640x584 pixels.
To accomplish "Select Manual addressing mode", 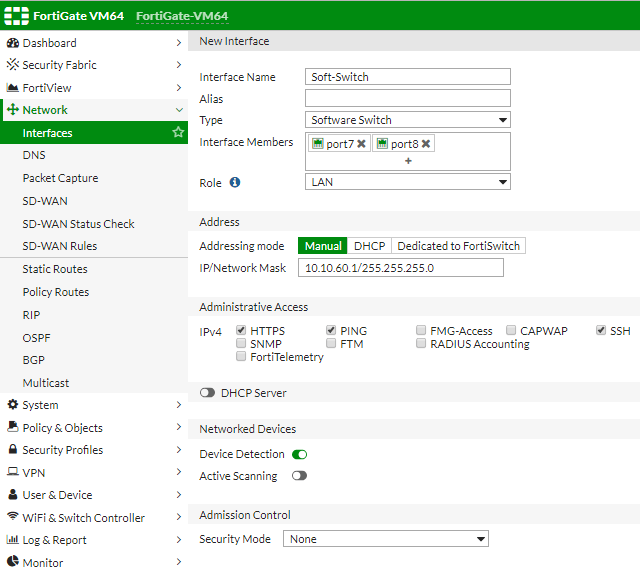I will tap(323, 246).
